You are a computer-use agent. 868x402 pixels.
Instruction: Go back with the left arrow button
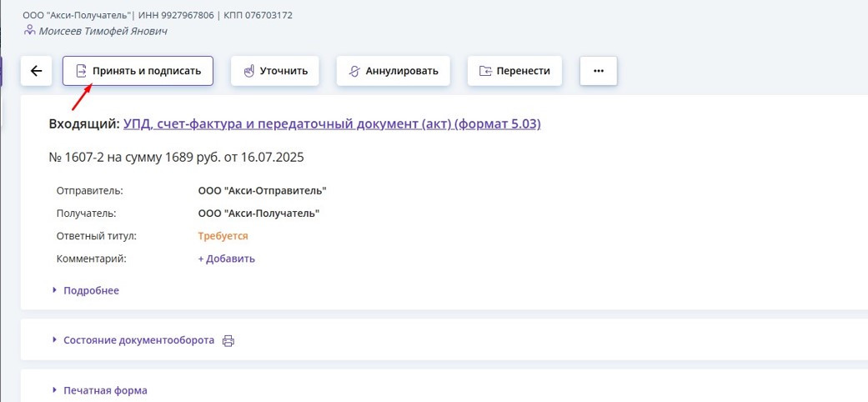(37, 71)
